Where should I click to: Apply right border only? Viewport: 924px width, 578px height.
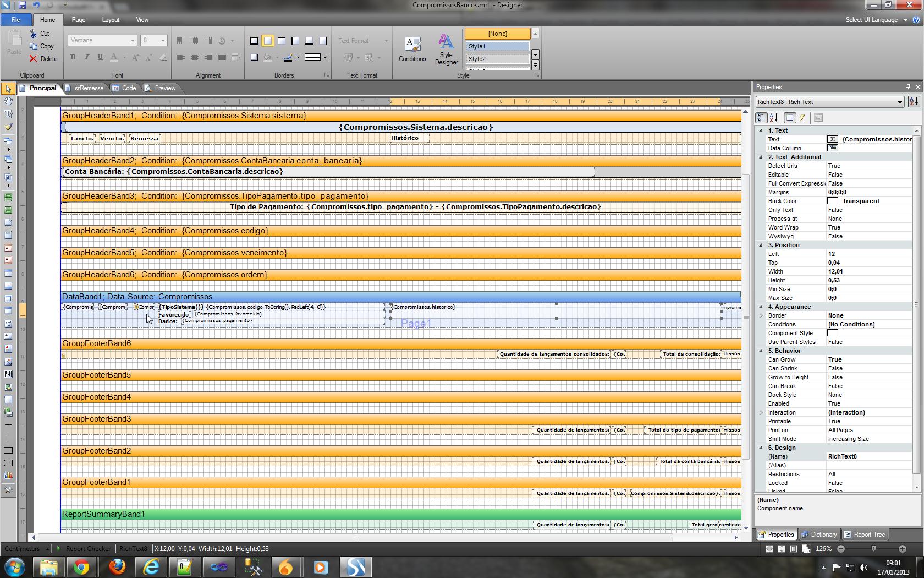click(x=323, y=41)
